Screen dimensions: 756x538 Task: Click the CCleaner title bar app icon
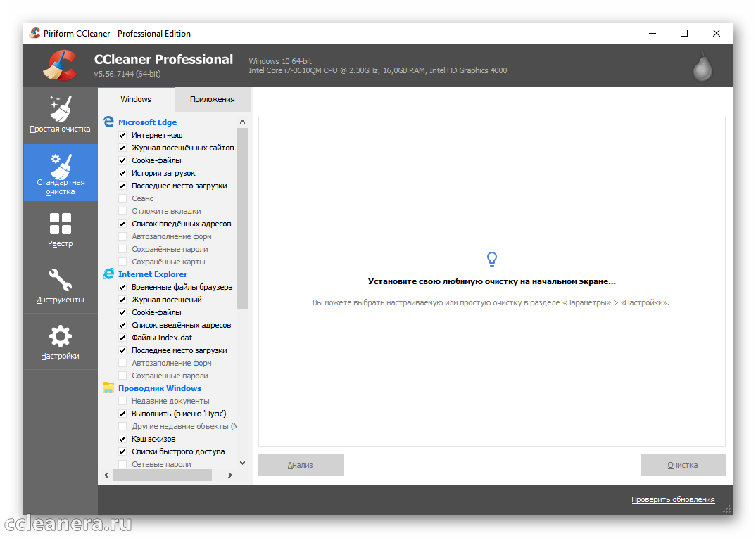pyautogui.click(x=34, y=33)
